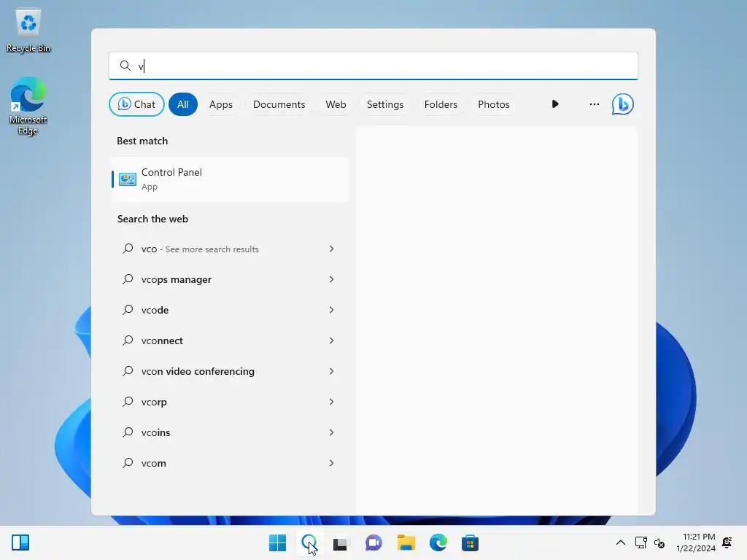Screen dimensions: 747x560
Task: Expand the vconnect result chevron
Action: 332,341
